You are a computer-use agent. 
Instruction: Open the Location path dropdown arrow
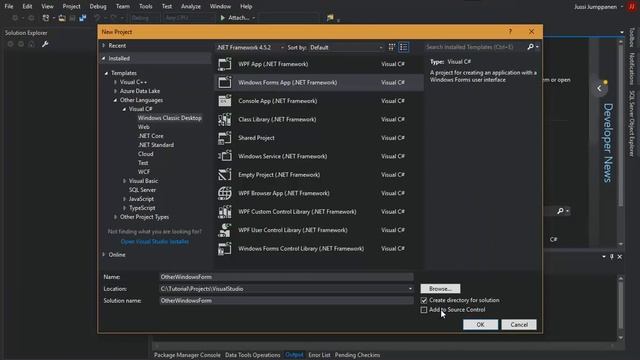(410, 289)
